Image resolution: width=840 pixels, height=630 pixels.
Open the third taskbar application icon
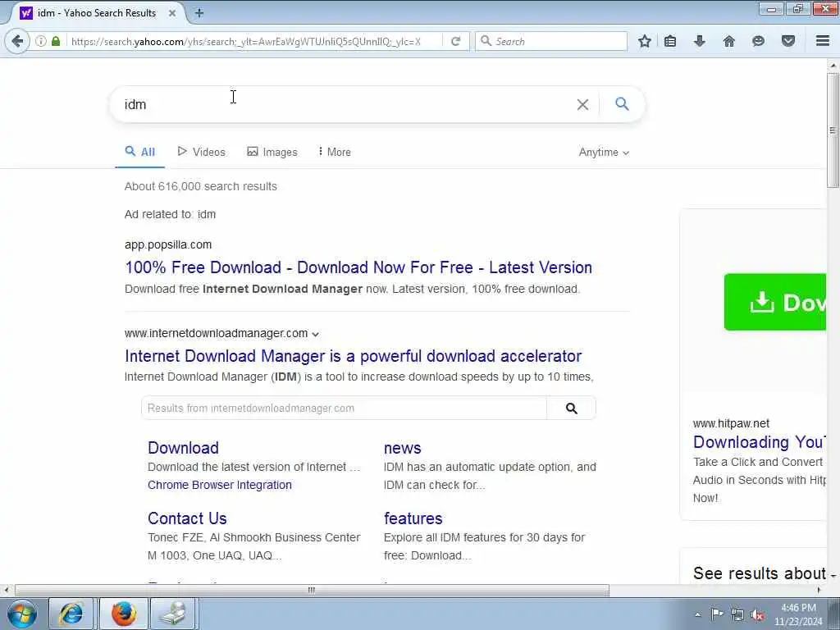174,614
